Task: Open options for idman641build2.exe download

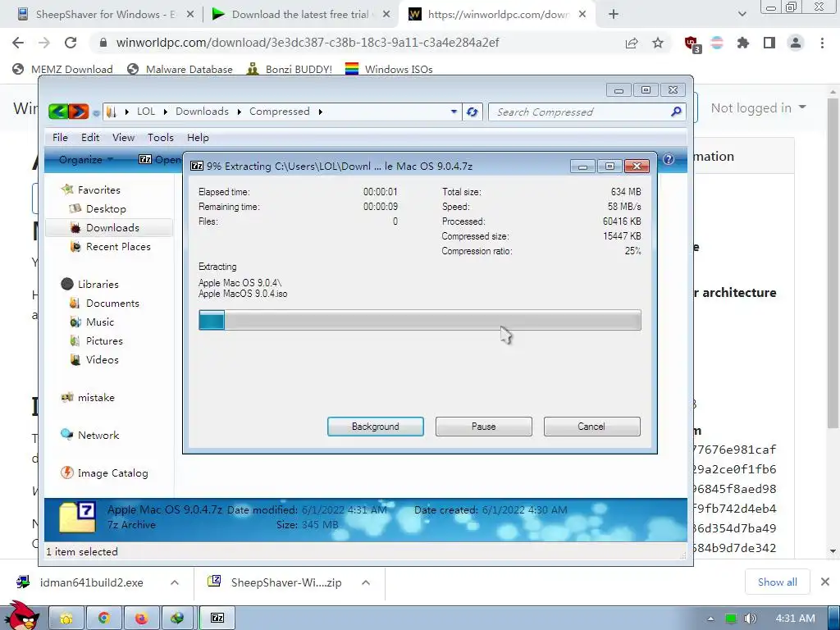Action: pos(175,582)
